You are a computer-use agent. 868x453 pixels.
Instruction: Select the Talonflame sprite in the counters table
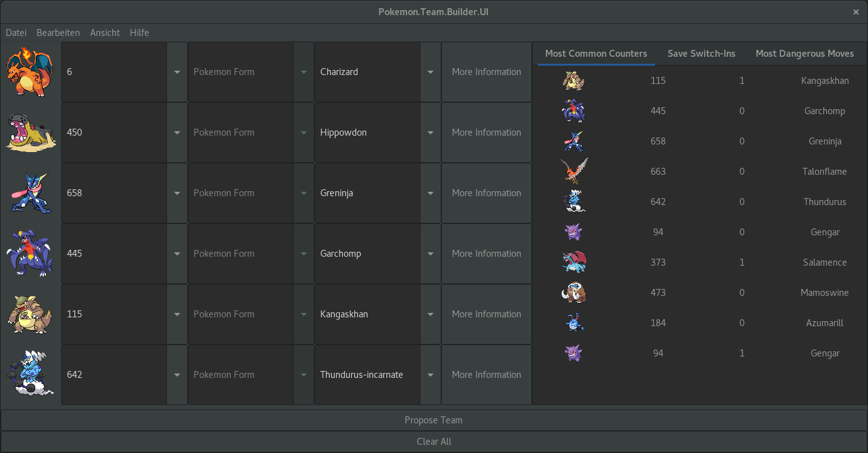point(574,172)
